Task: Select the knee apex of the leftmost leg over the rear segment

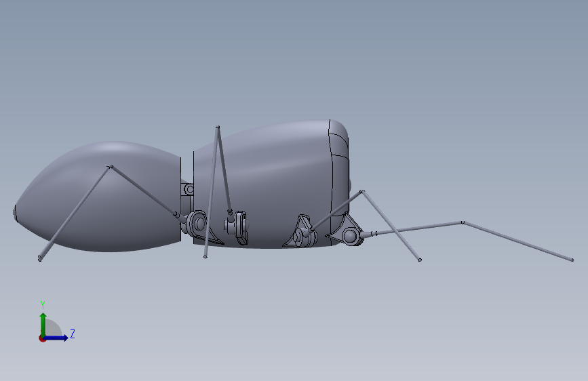Action: point(110,167)
